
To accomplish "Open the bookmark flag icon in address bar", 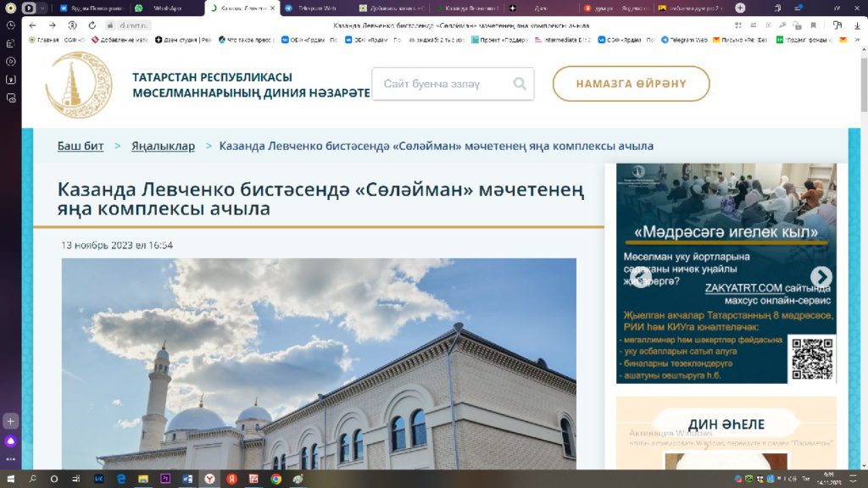I will point(813,25).
